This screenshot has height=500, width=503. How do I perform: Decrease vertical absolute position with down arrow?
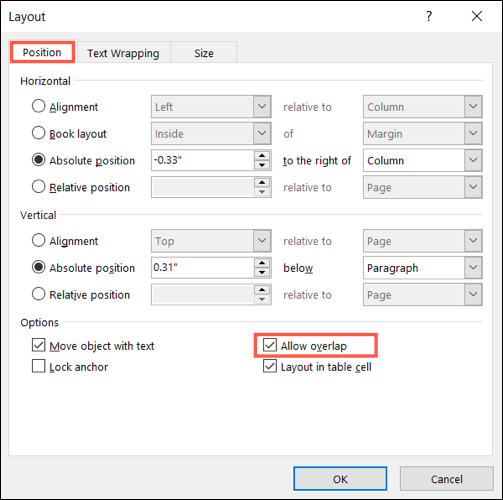(x=262, y=273)
